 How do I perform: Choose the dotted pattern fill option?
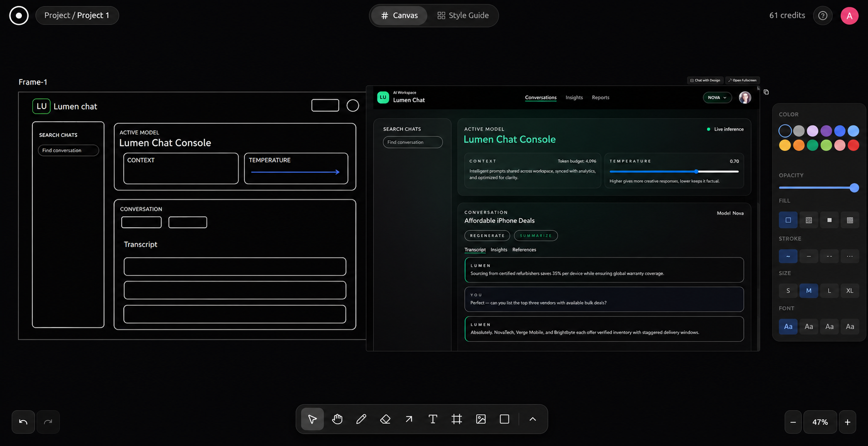(x=850, y=220)
